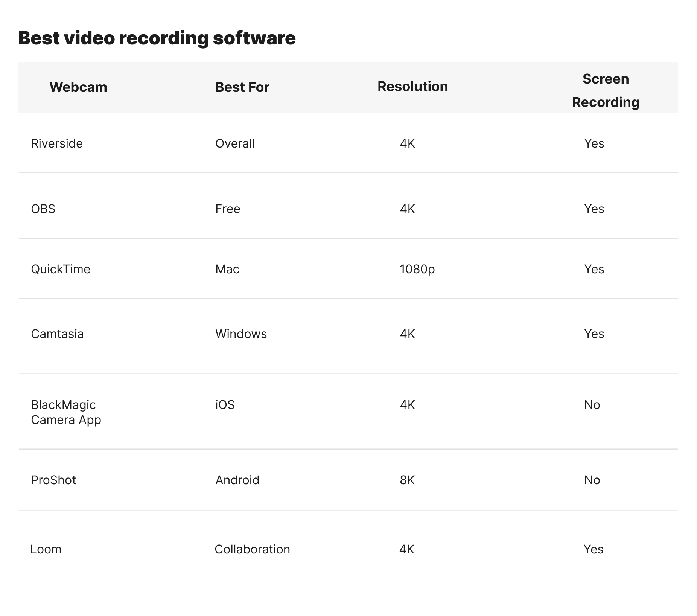
Task: Click the ProShot cell
Action: [x=53, y=480]
